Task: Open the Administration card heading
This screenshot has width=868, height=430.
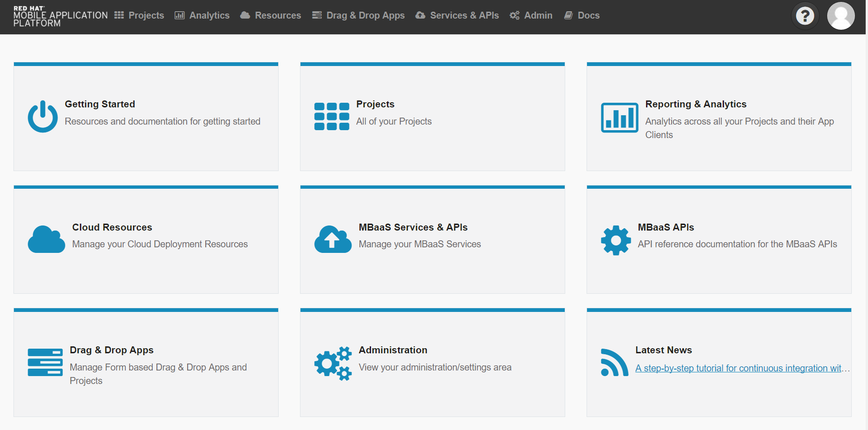Action: click(393, 350)
